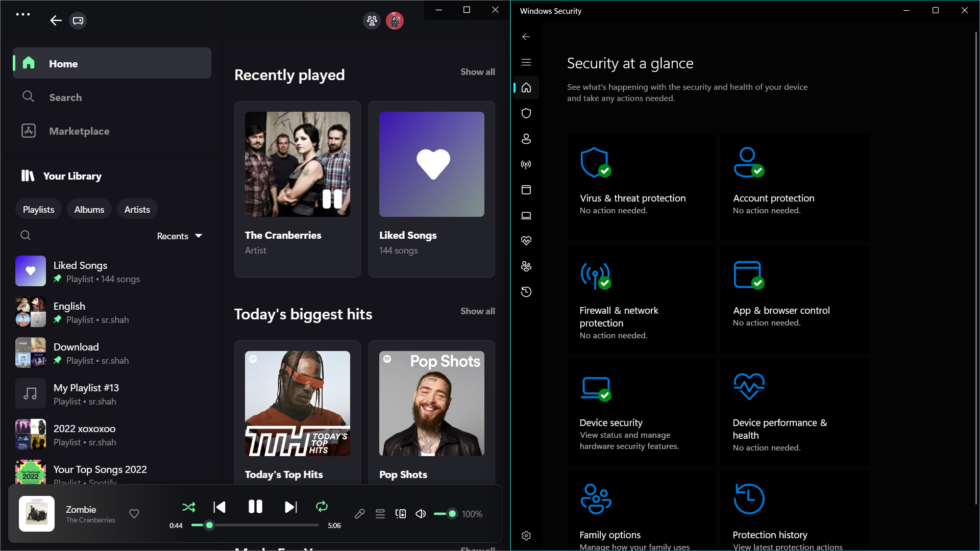Screen dimensions: 980x551
Task: Open the play queue
Action: pos(380,514)
